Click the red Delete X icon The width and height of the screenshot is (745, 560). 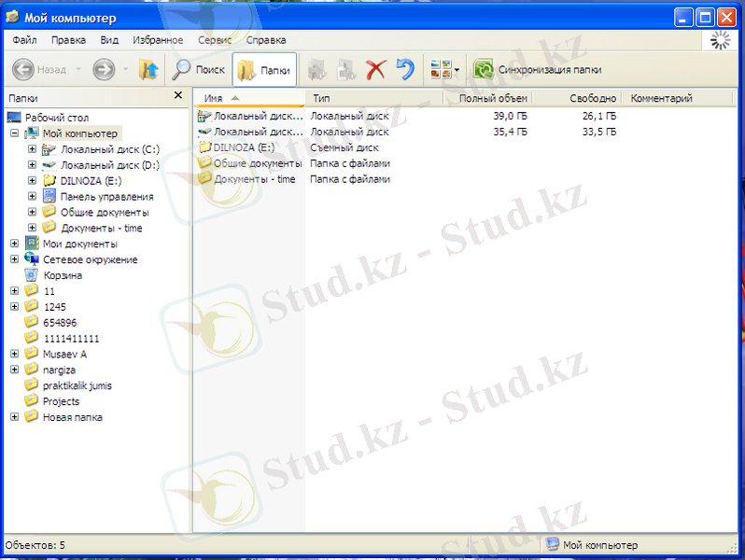click(376, 70)
